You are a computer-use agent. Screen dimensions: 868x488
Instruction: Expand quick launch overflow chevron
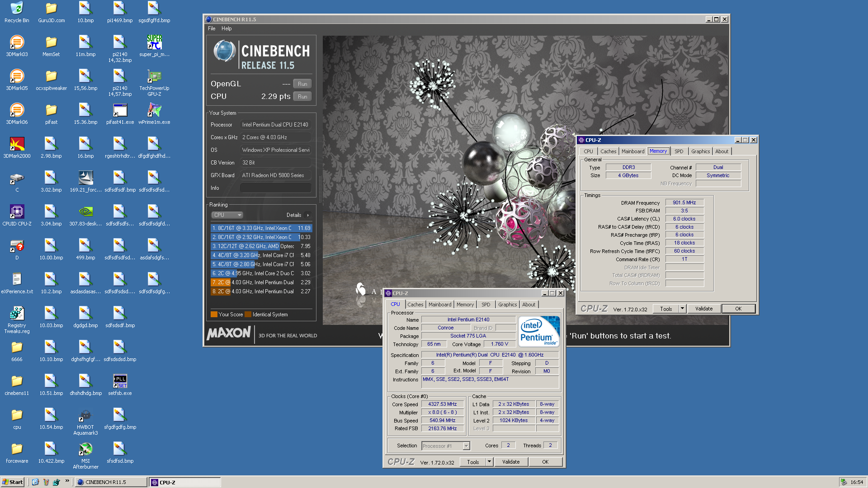(67, 481)
